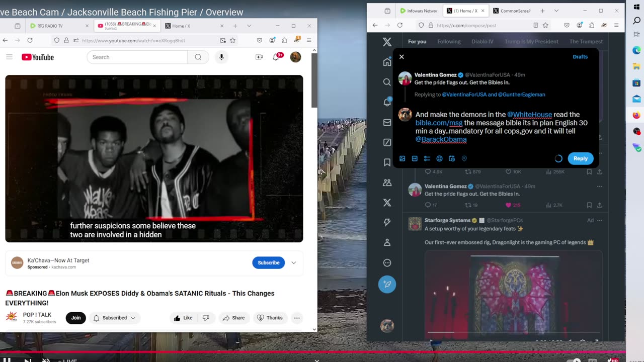The image size is (644, 362).
Task: Click the blue compose Post button
Action: coord(387,284)
